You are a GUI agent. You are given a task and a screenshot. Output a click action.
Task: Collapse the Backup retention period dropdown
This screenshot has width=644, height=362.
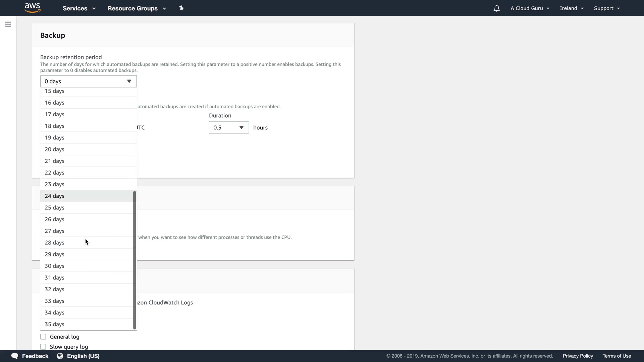(88, 81)
